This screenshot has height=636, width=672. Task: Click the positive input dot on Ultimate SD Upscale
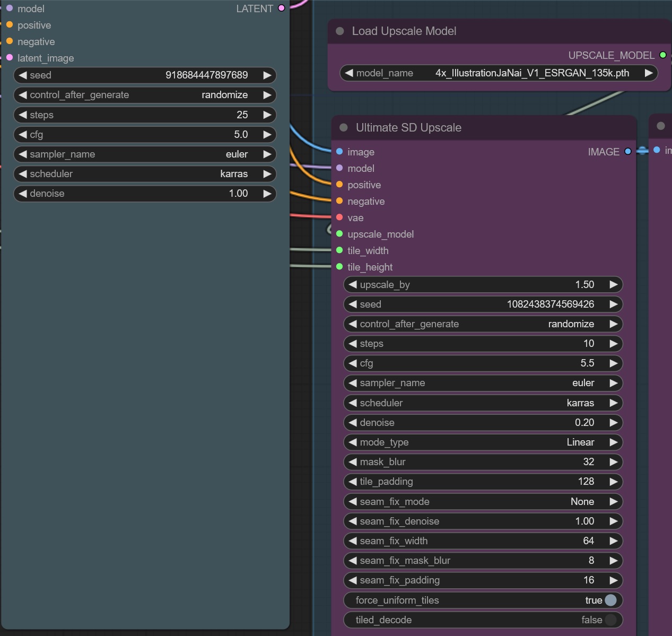pos(339,184)
